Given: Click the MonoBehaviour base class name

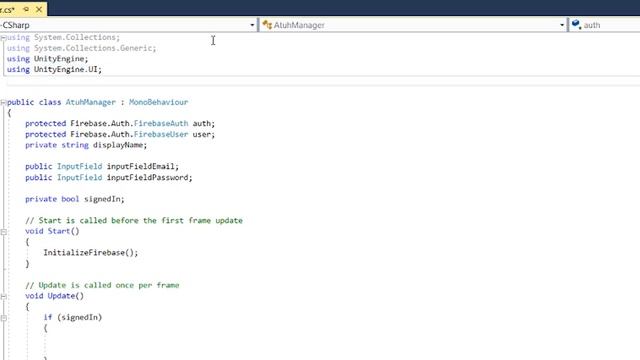Looking at the screenshot, I should click(x=158, y=102).
